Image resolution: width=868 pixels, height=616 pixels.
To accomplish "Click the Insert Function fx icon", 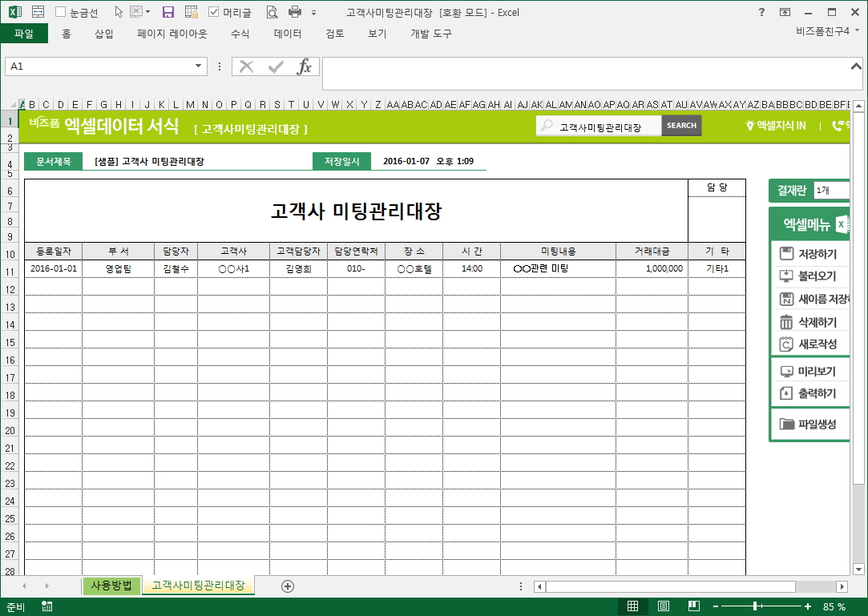I will [x=305, y=66].
